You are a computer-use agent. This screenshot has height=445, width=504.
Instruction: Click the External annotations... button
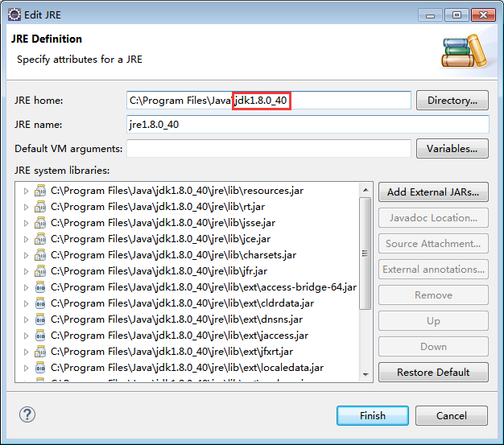pyautogui.click(x=433, y=270)
